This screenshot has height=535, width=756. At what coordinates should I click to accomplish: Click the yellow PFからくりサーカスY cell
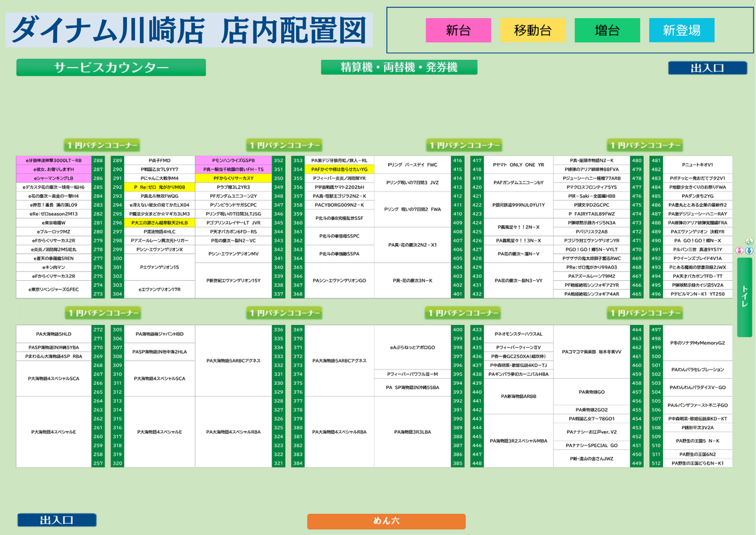click(233, 178)
